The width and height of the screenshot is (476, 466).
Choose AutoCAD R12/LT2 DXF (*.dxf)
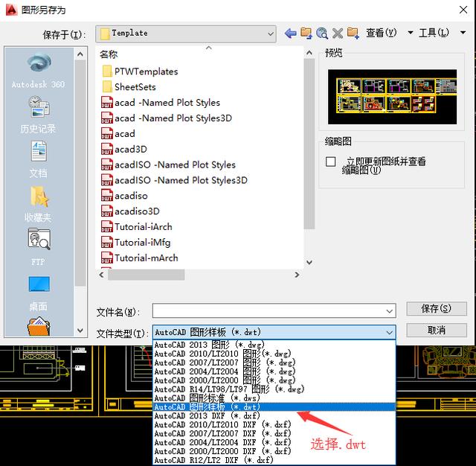tap(274, 460)
